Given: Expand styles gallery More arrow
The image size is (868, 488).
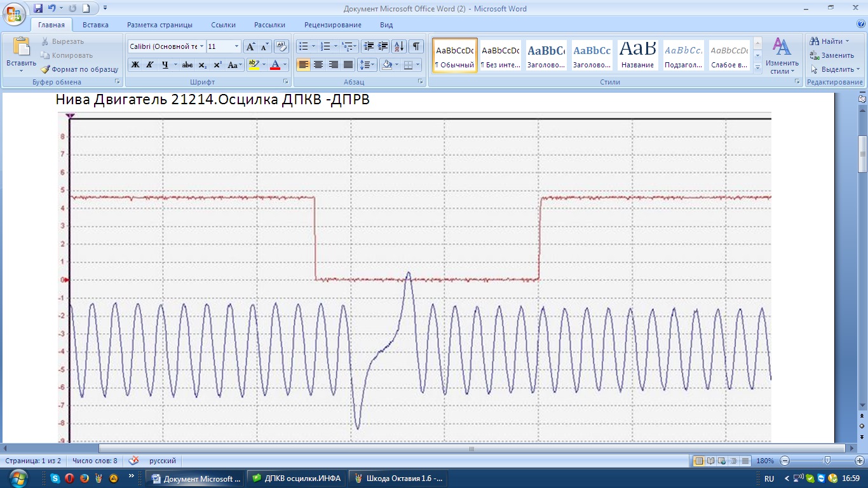Looking at the screenshot, I should pos(757,67).
